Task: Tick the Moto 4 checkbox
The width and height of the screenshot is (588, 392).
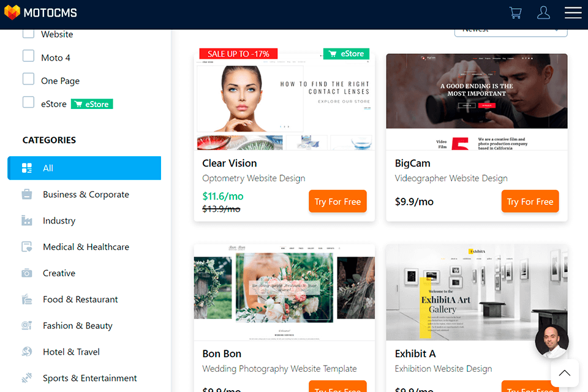Action: point(28,56)
